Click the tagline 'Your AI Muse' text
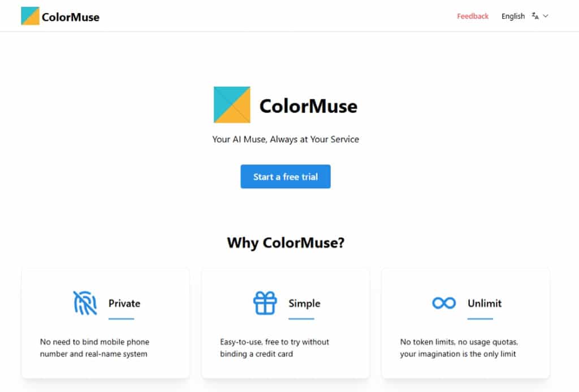This screenshot has height=392, width=579. click(x=286, y=139)
